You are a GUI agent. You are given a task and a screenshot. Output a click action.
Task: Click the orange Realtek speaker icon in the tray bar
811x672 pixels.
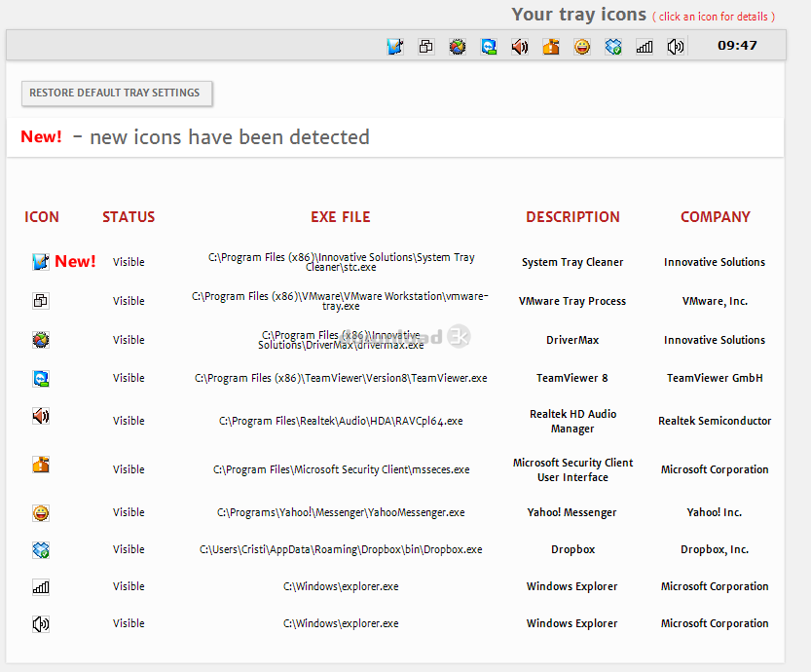[520, 47]
